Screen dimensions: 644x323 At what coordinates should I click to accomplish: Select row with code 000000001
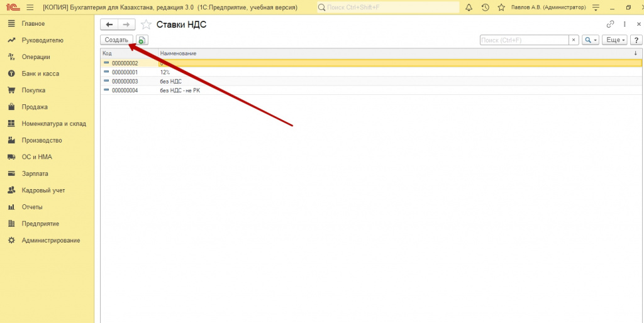[x=125, y=72]
